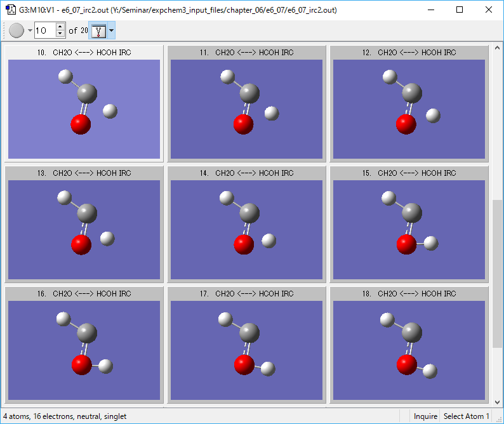Click the title '16. CH2O <---> HCOH IRC'
The width and height of the screenshot is (504, 424).
tap(84, 293)
